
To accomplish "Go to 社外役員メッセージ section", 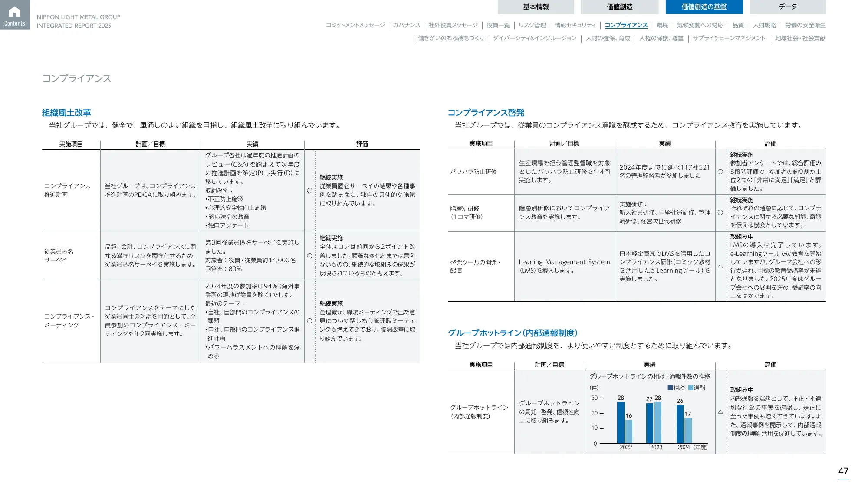I will coord(452,26).
